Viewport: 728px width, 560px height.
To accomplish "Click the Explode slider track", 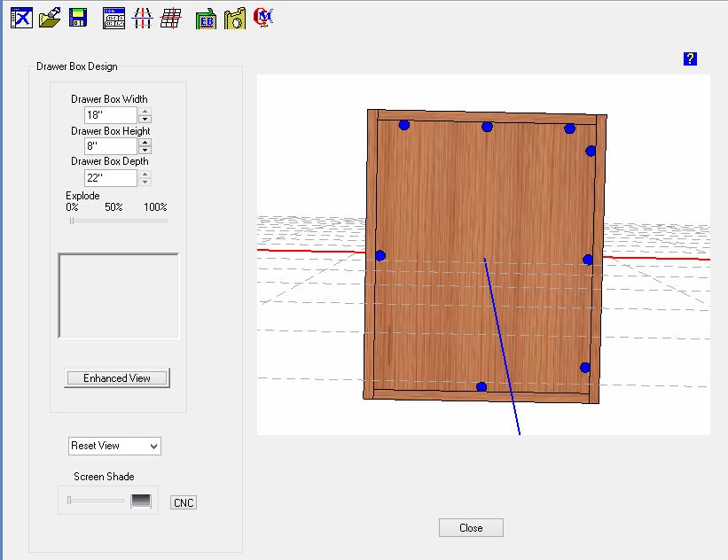I will pos(119,221).
